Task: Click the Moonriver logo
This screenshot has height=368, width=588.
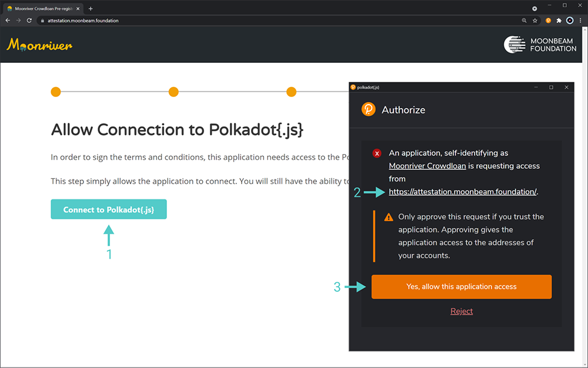Action: click(39, 45)
